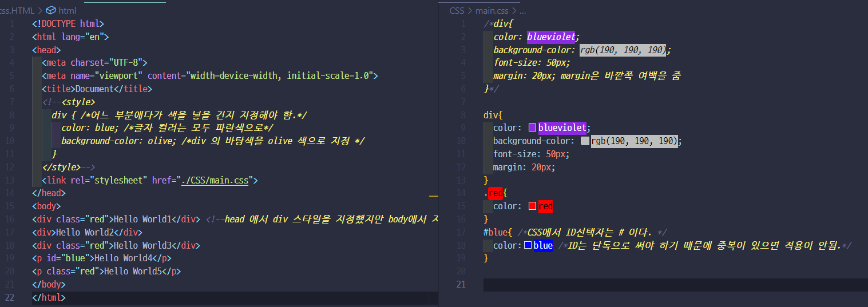This screenshot has width=868, height=307.
Task: Open the blue color swatch in #blue rule
Action: (x=528, y=246)
